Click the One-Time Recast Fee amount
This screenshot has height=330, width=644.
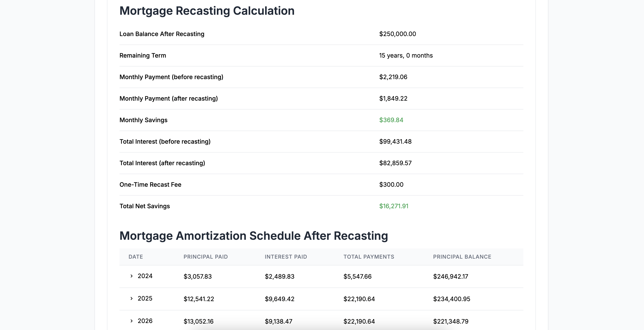pos(391,184)
